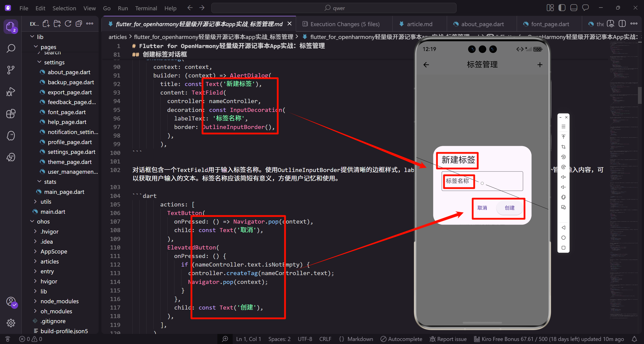644x344 pixels.
Task: Create a new file in Explorer
Action: 46,24
